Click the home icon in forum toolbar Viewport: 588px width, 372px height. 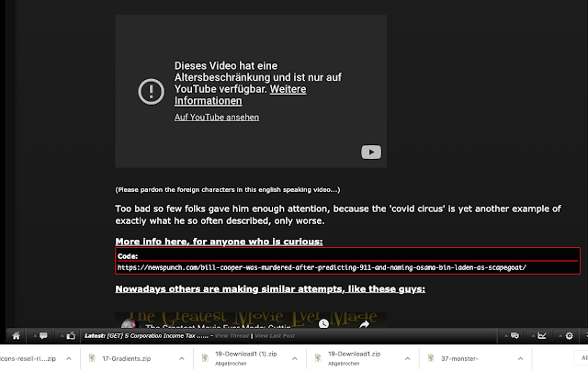(17, 335)
